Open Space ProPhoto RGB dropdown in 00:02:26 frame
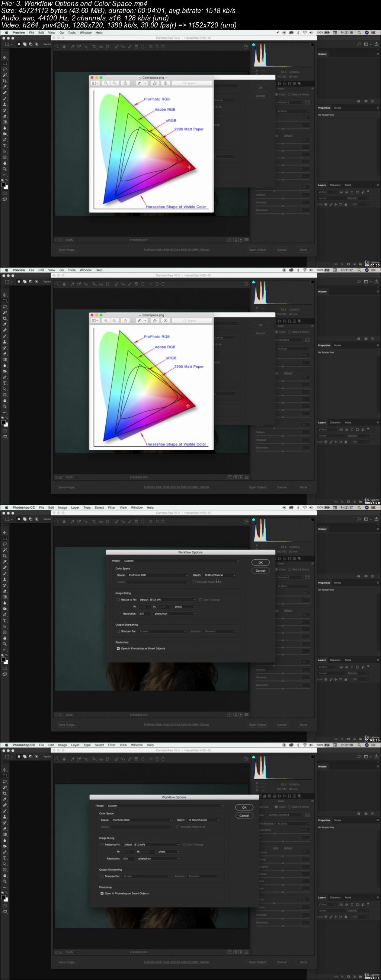This screenshot has width=381, height=980. 157,575
